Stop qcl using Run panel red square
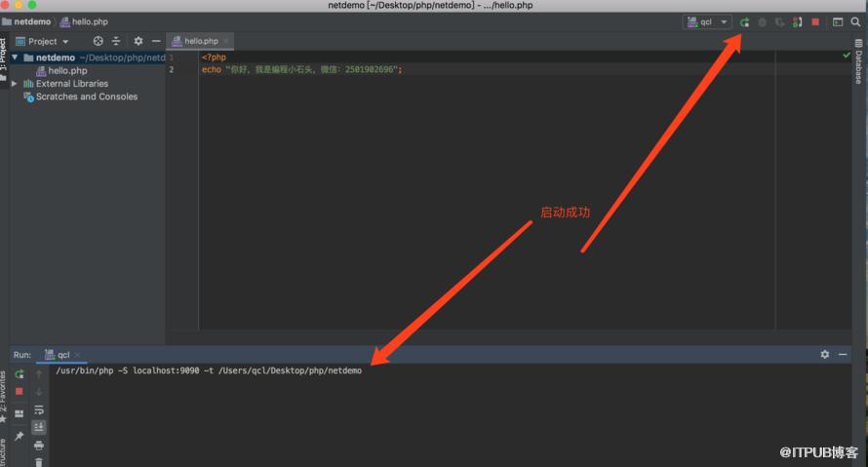The width and height of the screenshot is (868, 467). [19, 391]
